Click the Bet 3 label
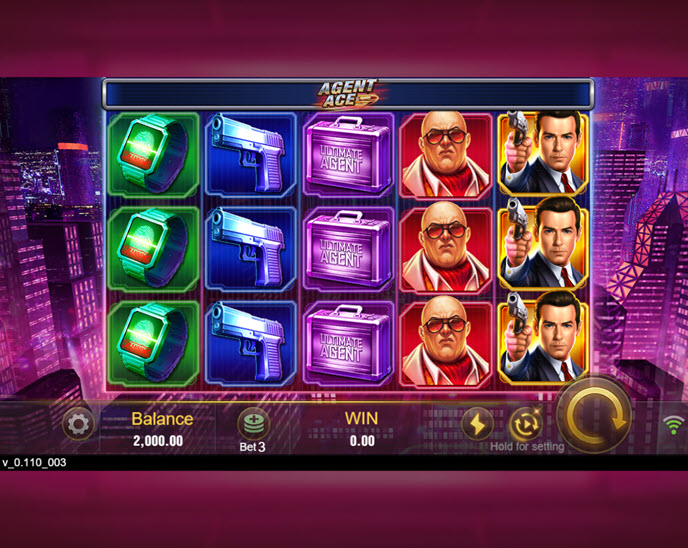This screenshot has width=688, height=548. pyautogui.click(x=252, y=447)
